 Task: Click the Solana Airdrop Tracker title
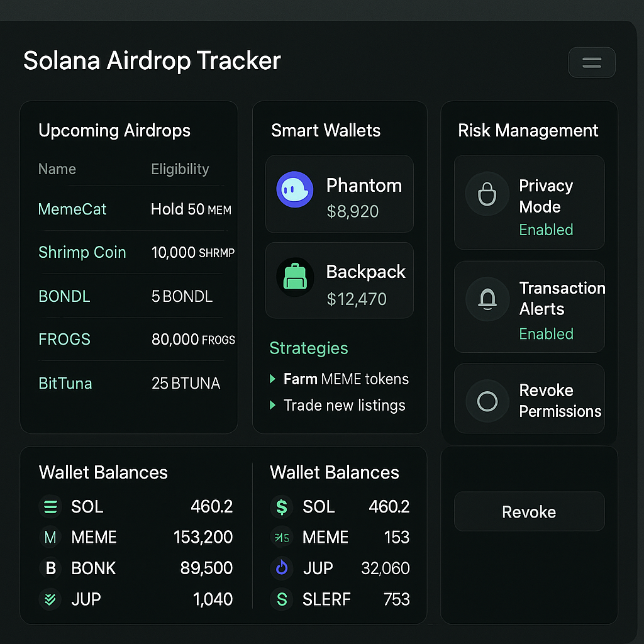152,61
